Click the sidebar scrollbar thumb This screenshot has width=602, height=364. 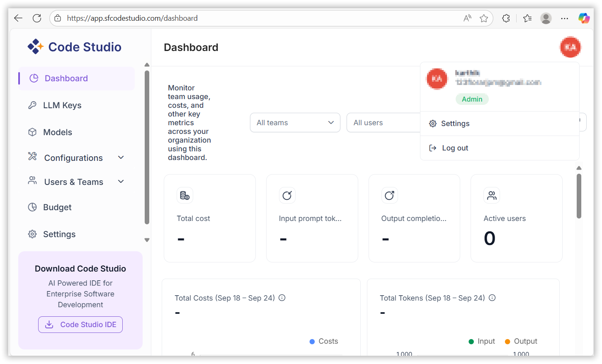[x=147, y=147]
